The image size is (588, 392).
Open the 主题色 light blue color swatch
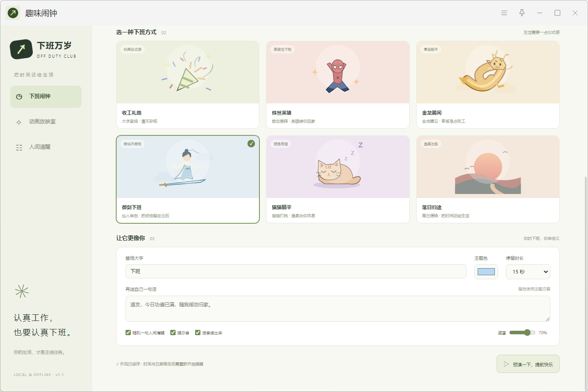coord(486,272)
